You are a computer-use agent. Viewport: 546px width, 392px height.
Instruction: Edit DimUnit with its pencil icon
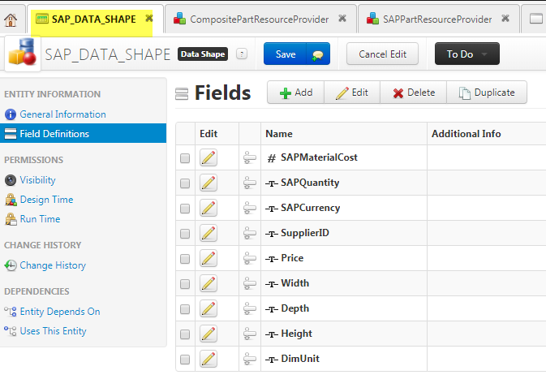tap(209, 359)
